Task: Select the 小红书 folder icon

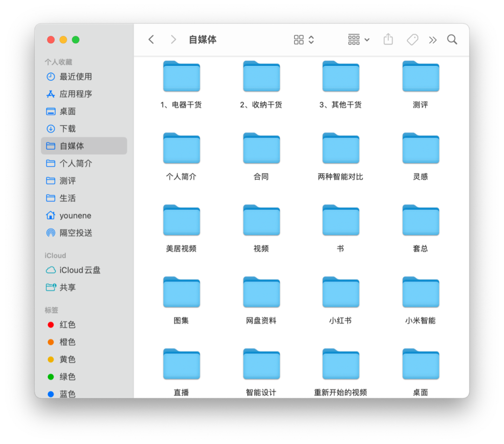Action: coord(341,292)
